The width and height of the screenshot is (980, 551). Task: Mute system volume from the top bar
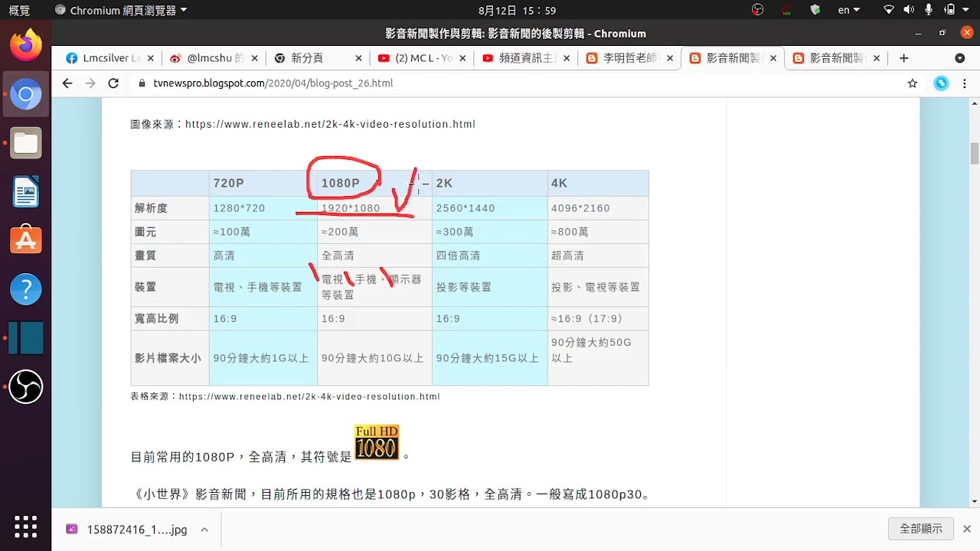pos(907,10)
